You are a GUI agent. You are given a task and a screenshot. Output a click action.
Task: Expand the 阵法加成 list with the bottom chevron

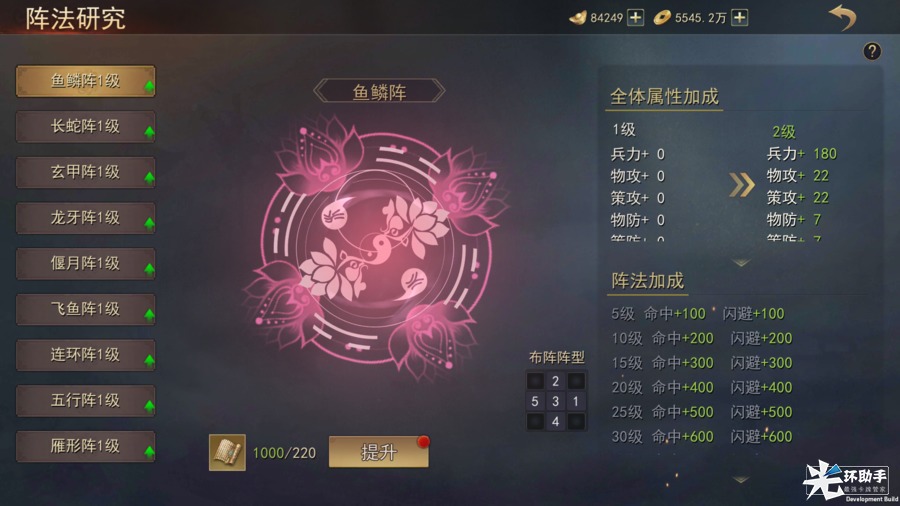click(740, 479)
